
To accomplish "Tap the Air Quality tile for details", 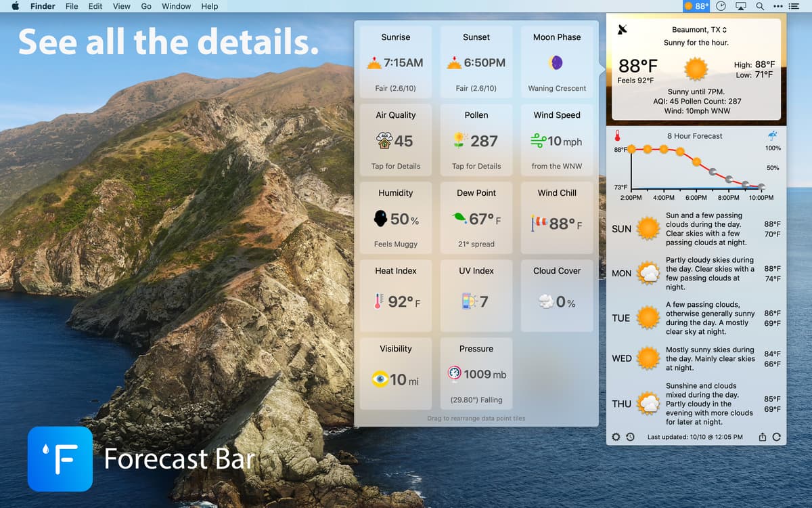I will click(396, 140).
